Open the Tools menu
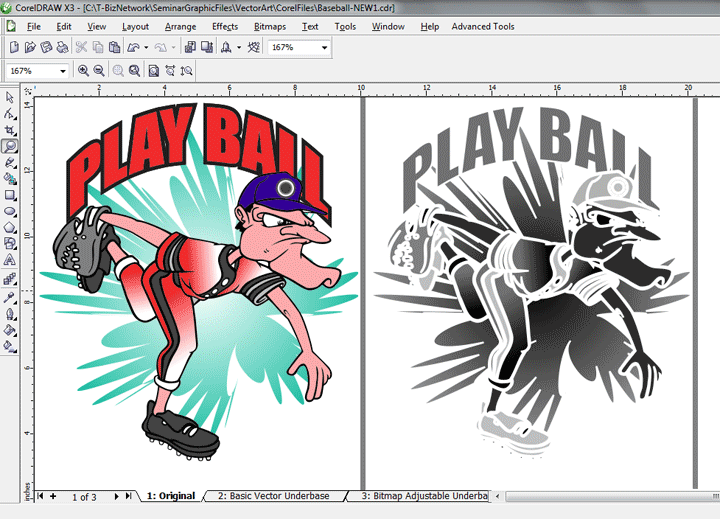 pos(345,27)
